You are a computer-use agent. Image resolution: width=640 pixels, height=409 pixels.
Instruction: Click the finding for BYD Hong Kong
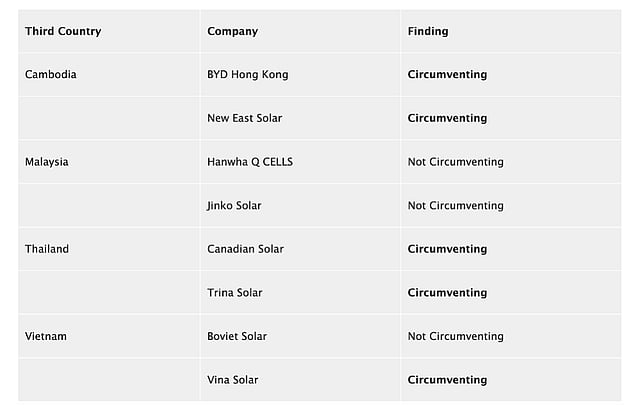click(x=448, y=74)
